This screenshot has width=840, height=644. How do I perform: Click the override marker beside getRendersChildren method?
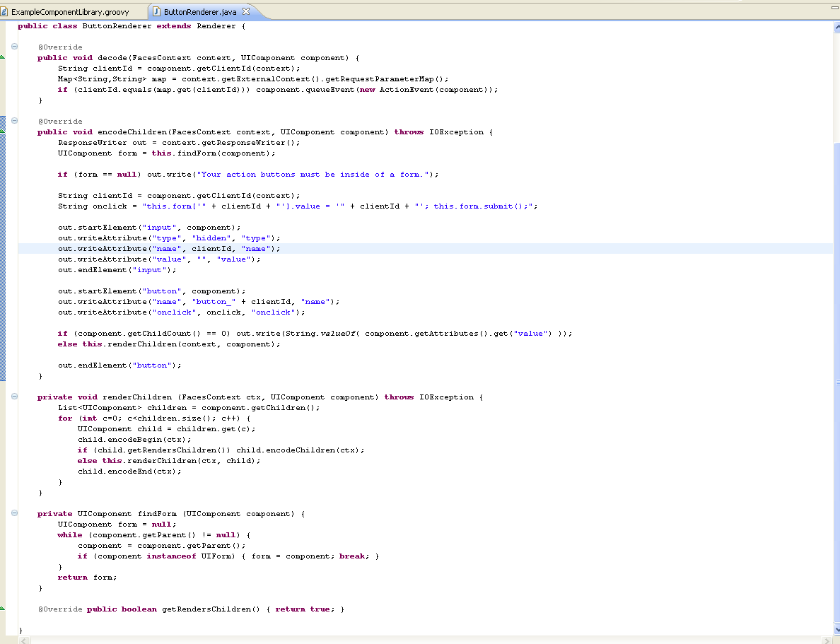(x=2, y=607)
